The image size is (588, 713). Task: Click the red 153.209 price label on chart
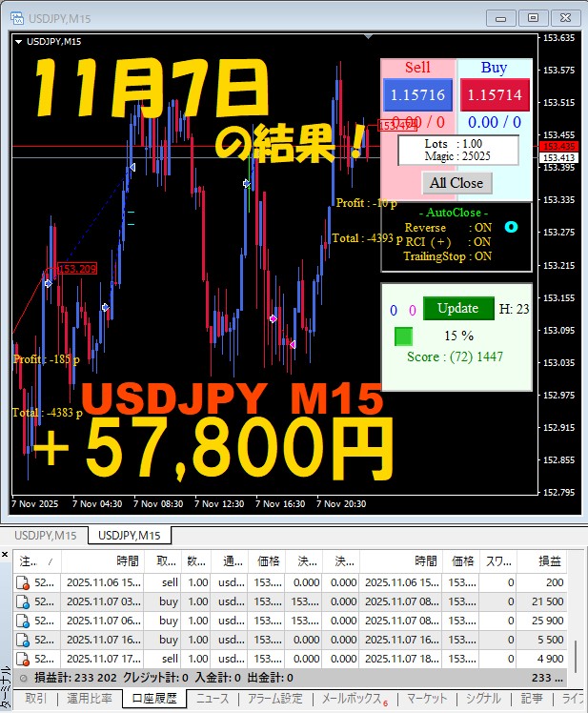[77, 269]
